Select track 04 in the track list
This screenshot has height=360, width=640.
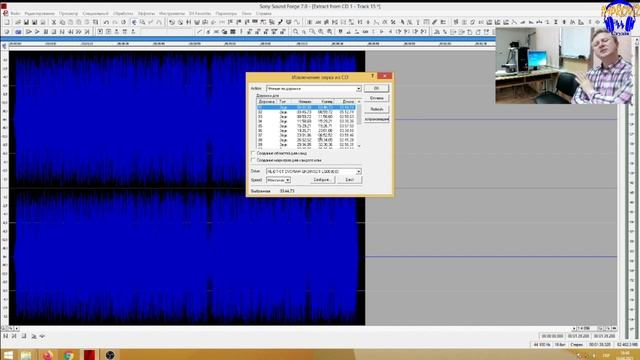pyautogui.click(x=306, y=121)
